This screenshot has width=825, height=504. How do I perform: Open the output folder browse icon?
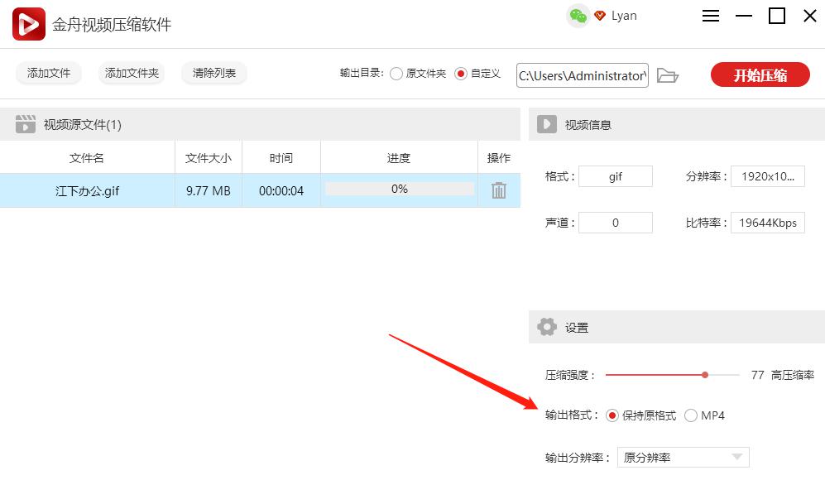669,75
